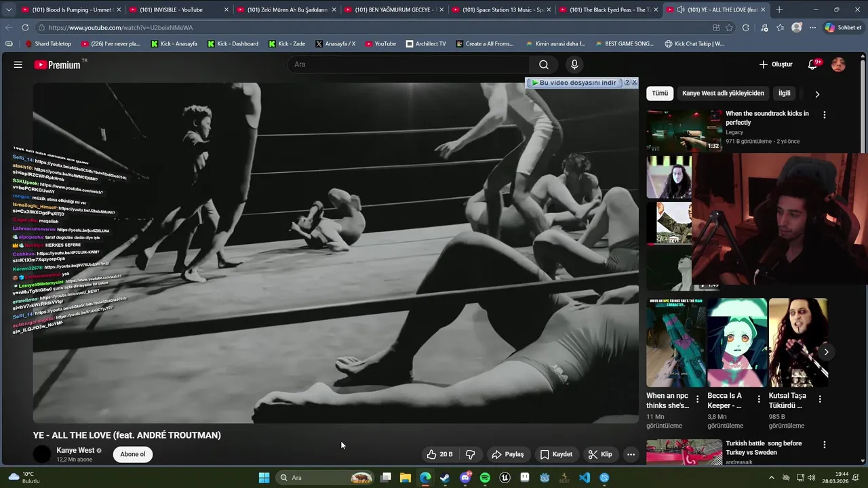Open File Explorer from taskbar
868x488 pixels.
click(405, 478)
